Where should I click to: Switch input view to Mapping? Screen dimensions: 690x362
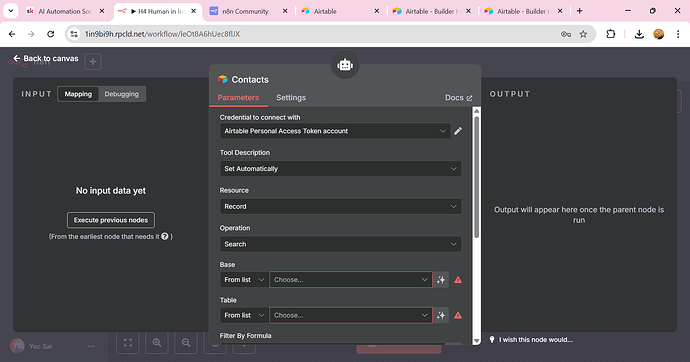click(x=78, y=94)
